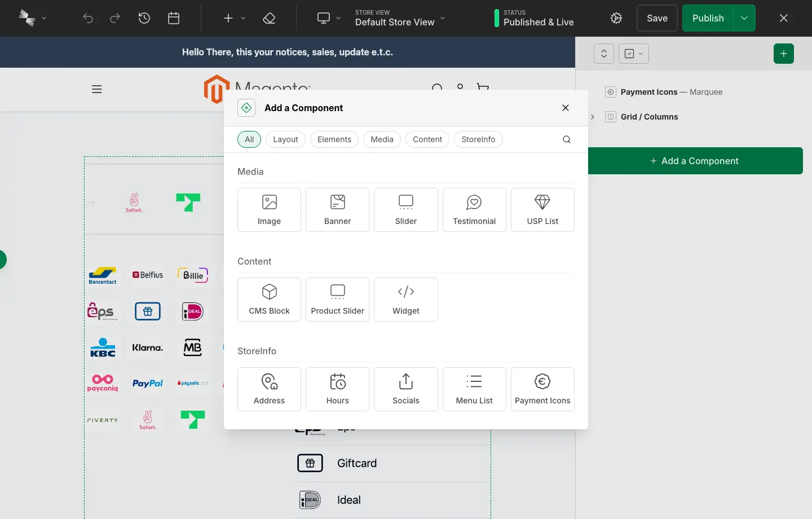Add the Store Hours component
The width and height of the screenshot is (812, 519).
[337, 389]
